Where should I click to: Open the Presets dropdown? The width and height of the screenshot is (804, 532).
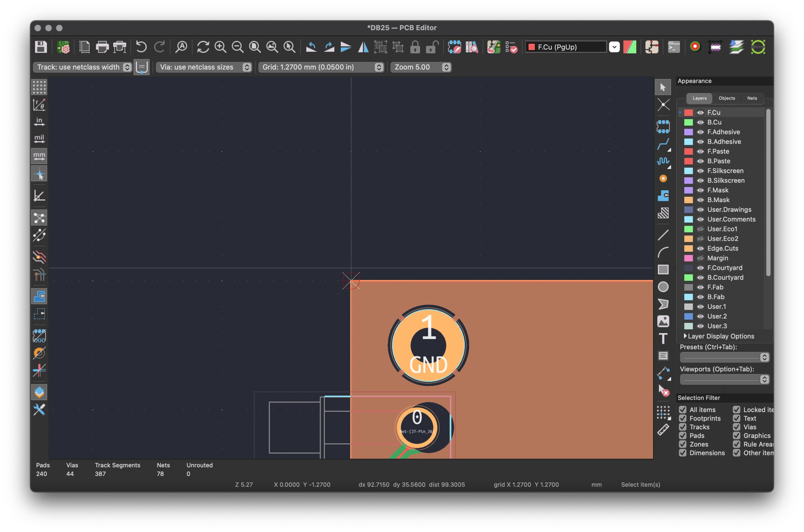click(x=724, y=357)
